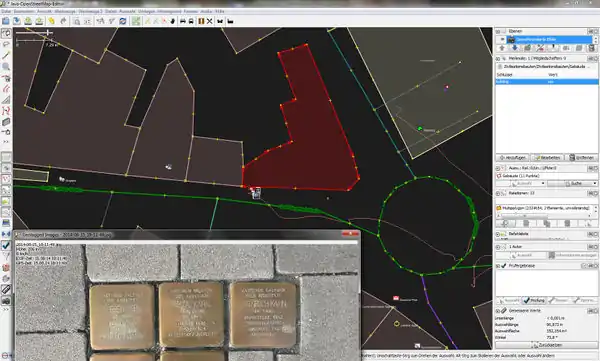This screenshot has width=600, height=361.
Task: Click the black X icon in top toolbar
Action: (209, 21)
